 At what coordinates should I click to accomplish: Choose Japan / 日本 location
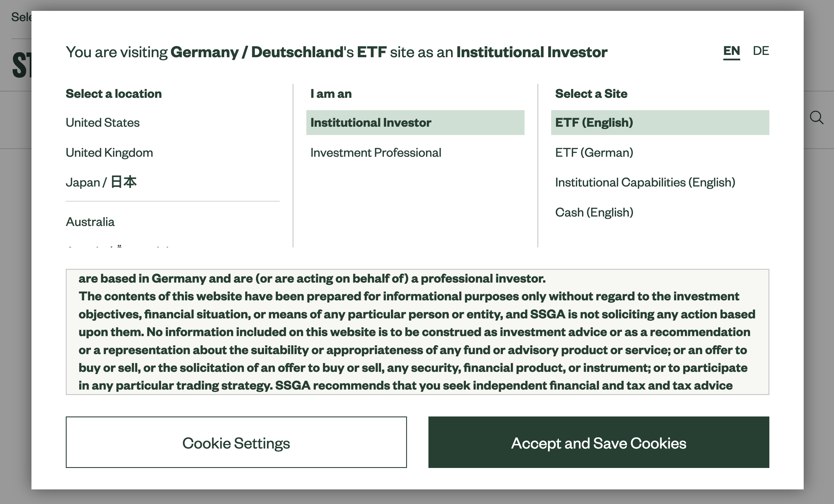click(101, 182)
